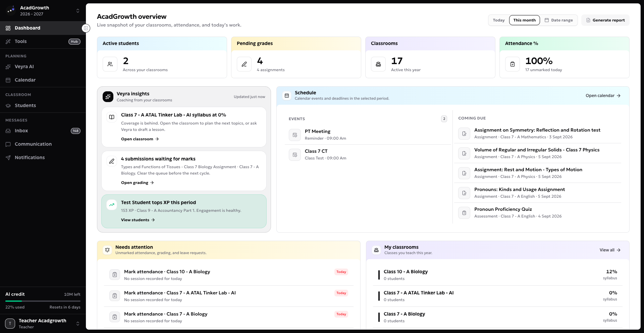Click Today tag on Class 10 - A Biology row
644x333 pixels.
coord(341,272)
